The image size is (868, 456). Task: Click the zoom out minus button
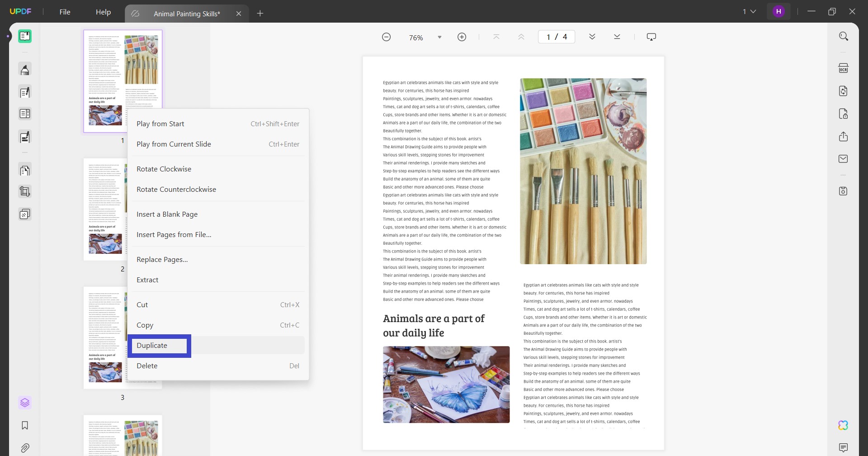tap(386, 37)
